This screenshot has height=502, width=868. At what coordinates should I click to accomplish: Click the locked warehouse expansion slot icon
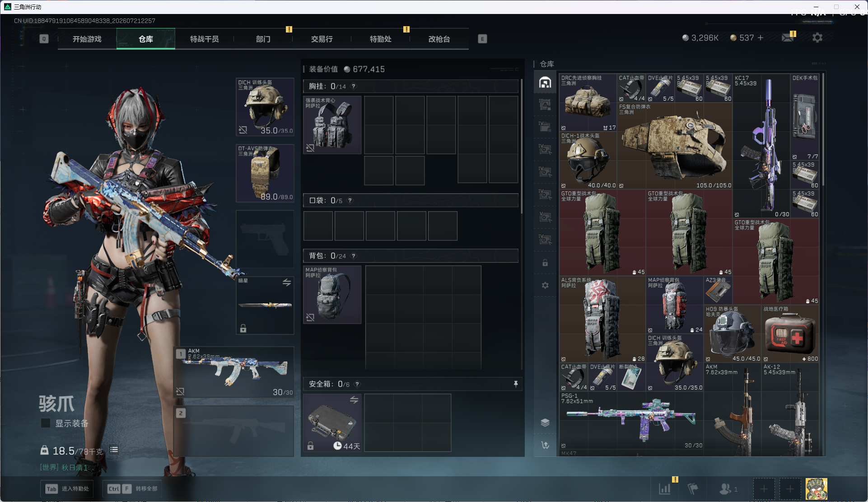(x=545, y=263)
